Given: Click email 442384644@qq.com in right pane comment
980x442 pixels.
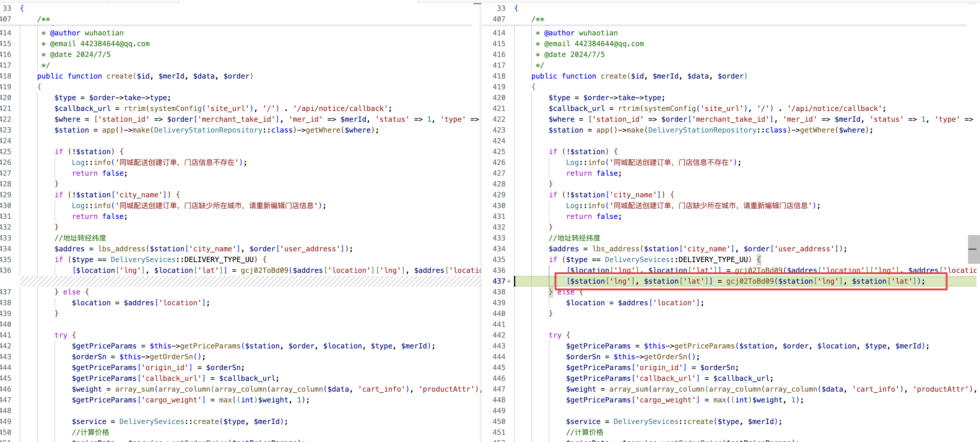Looking at the screenshot, I should click(609, 44).
